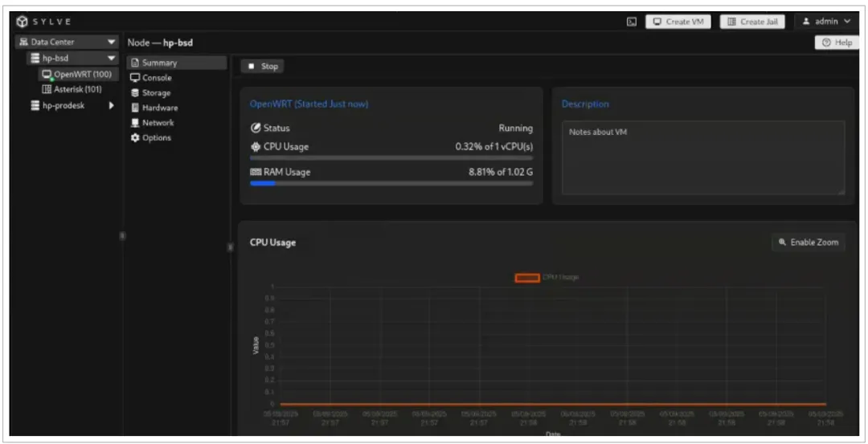Open the Network tab
The width and height of the screenshot is (868, 444).
[177, 123]
